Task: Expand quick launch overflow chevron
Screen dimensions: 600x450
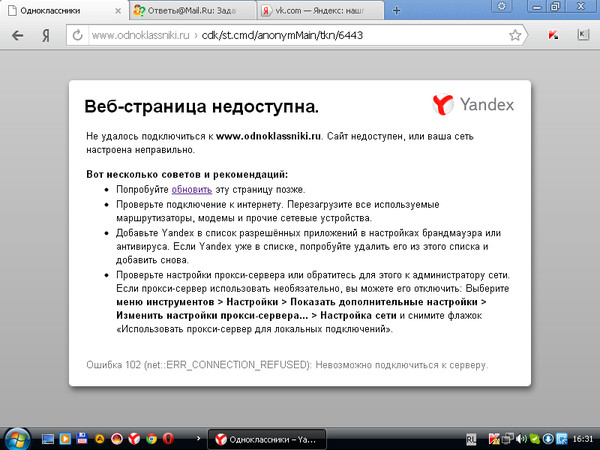Action: pyautogui.click(x=198, y=439)
